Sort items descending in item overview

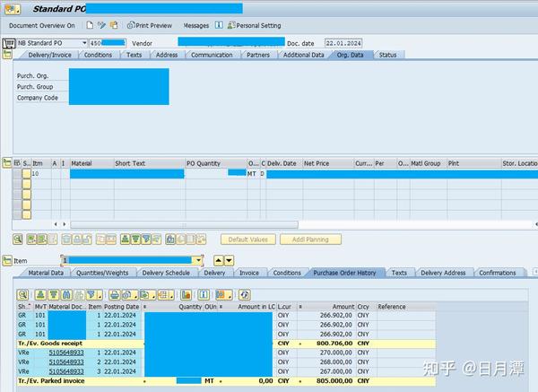point(135,239)
